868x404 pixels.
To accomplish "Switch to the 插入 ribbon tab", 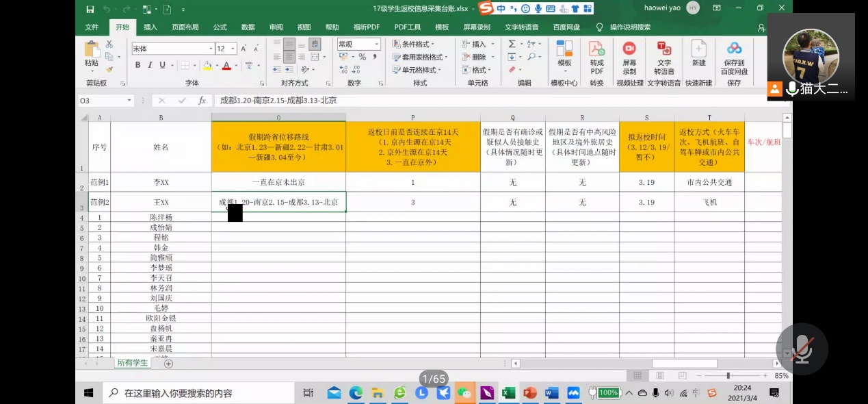I will pyautogui.click(x=150, y=27).
